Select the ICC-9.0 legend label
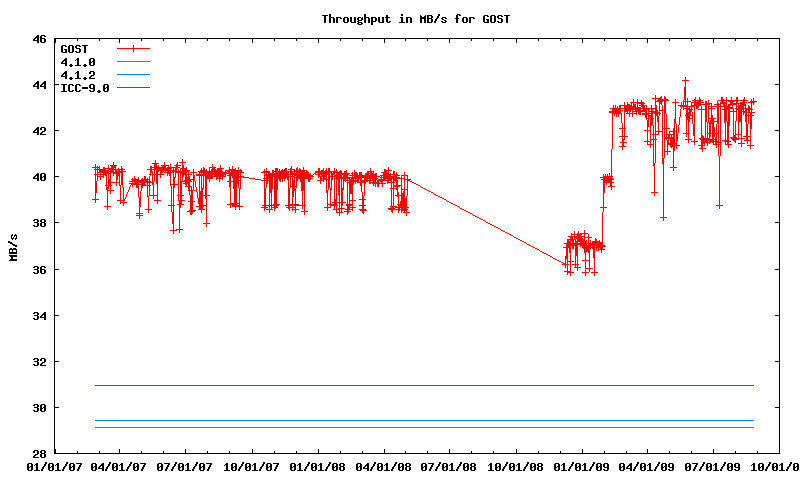This screenshot has height=480, width=800. point(85,88)
